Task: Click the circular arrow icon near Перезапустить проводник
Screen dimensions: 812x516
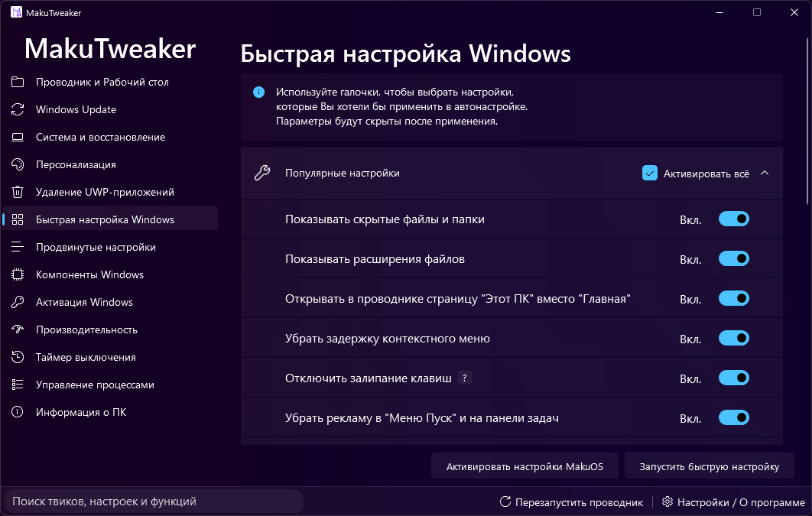Action: pyautogui.click(x=505, y=501)
